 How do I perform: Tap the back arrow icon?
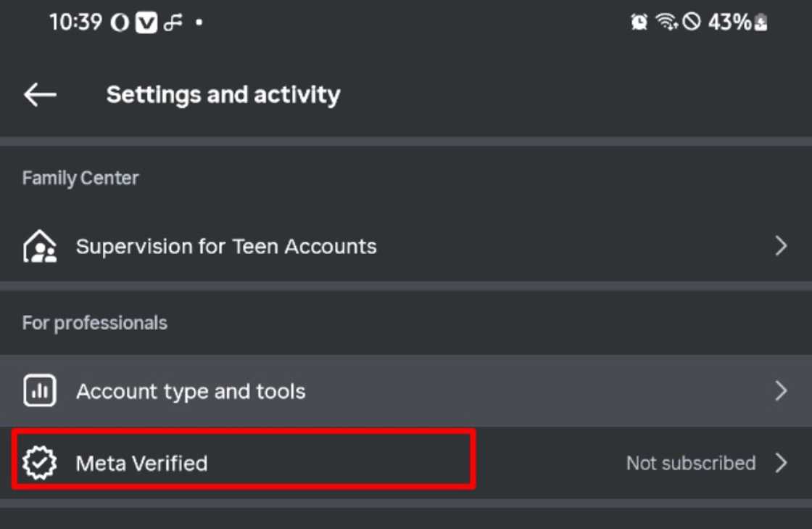point(40,94)
